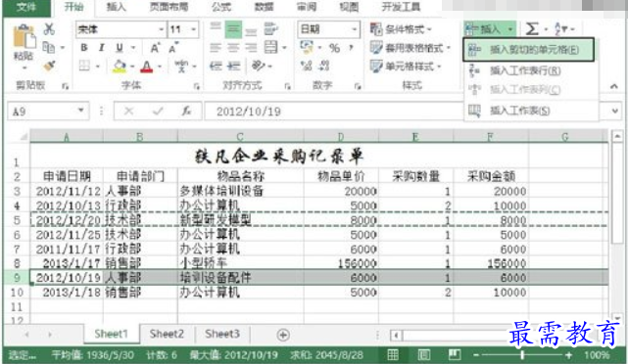The height and width of the screenshot is (364, 628).
Task: Switch to the 审阅 Review tab
Action: (307, 7)
